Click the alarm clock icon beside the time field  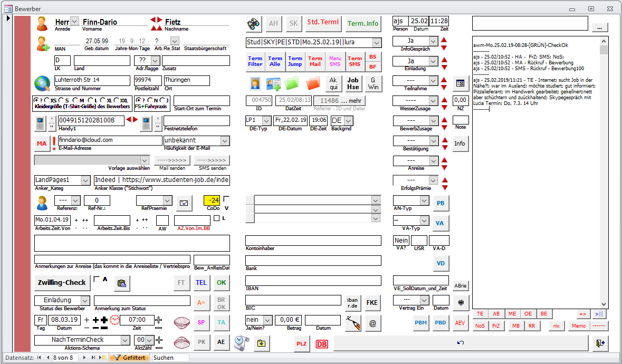pos(114,320)
